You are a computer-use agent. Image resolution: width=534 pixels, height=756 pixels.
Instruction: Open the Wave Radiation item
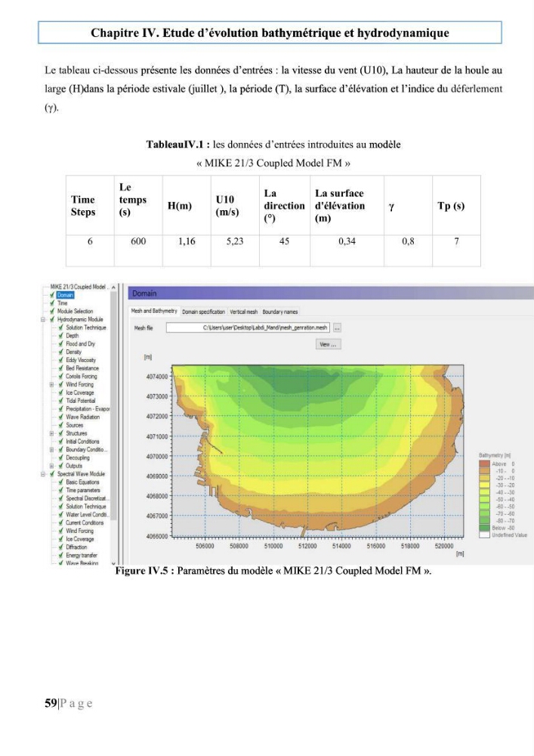[x=83, y=417]
